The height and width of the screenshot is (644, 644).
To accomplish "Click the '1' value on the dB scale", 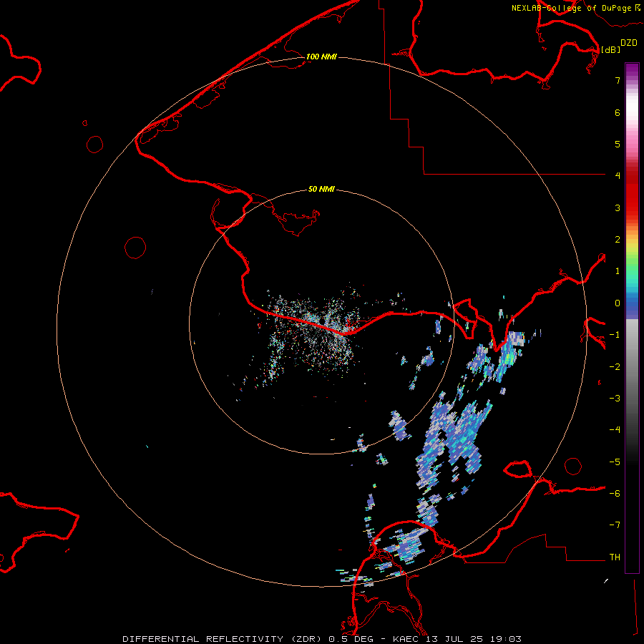I will coord(618,271).
